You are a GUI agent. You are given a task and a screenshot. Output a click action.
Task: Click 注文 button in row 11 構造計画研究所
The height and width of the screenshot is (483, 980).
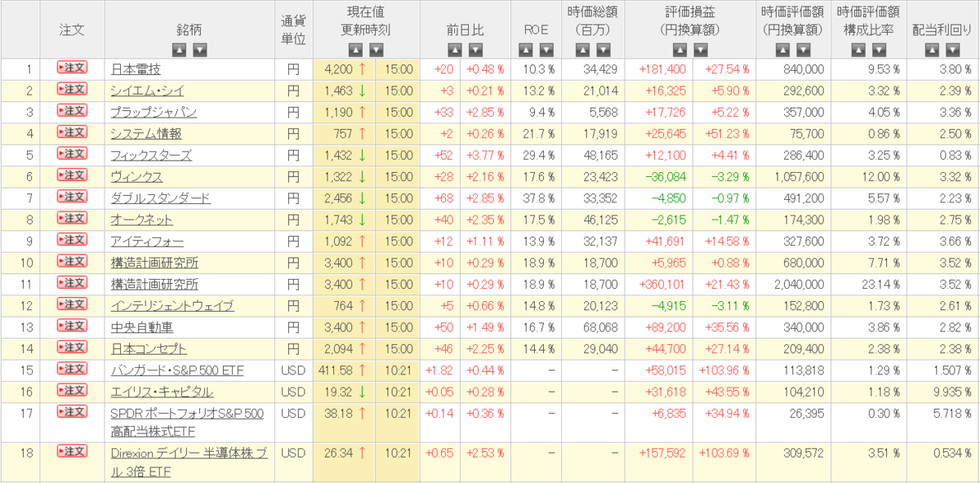coord(72,282)
